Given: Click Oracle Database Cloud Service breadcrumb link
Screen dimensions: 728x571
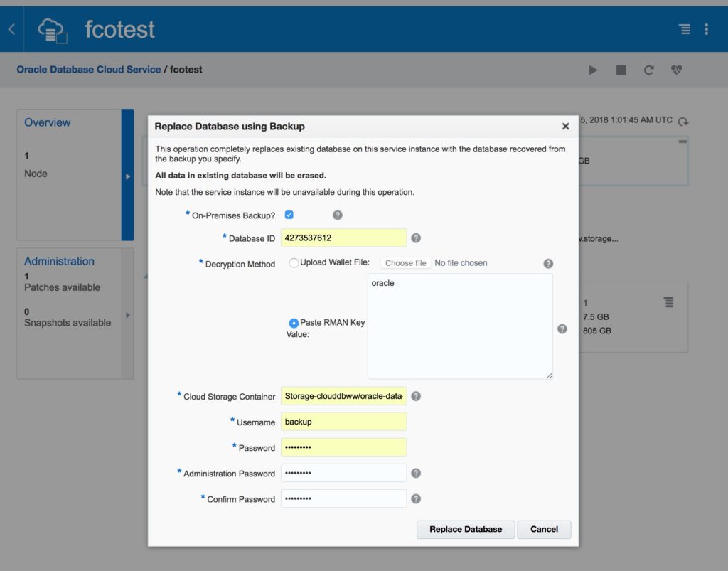Looking at the screenshot, I should coord(88,70).
